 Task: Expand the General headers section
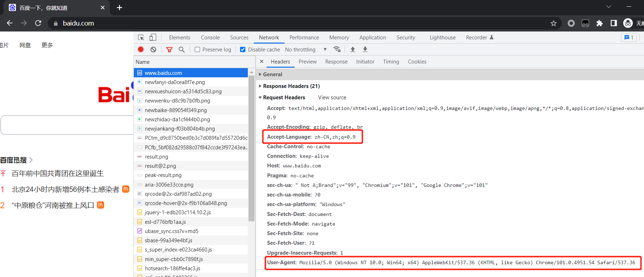272,74
